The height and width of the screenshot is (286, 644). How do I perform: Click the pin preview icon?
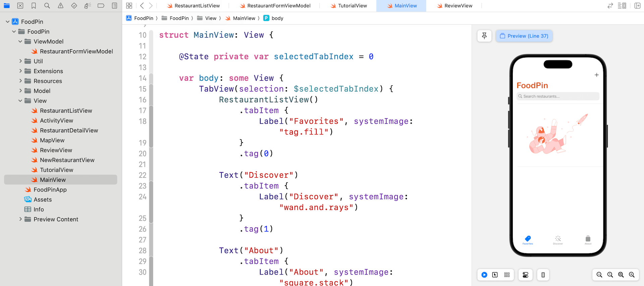click(484, 36)
